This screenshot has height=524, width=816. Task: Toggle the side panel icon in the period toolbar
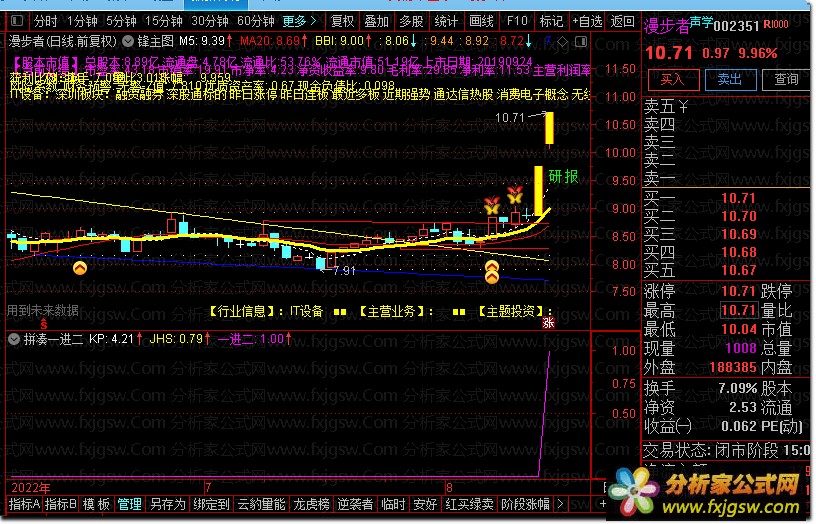(x=17, y=21)
